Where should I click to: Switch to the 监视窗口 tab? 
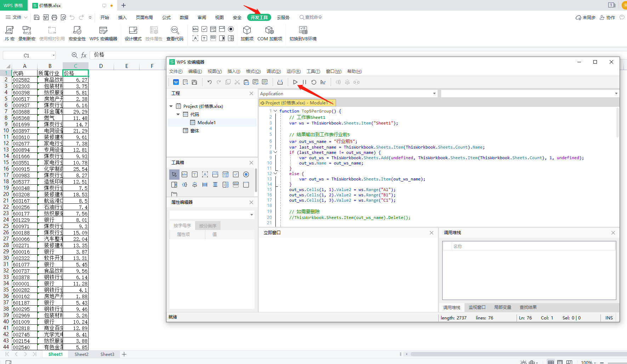(x=477, y=307)
